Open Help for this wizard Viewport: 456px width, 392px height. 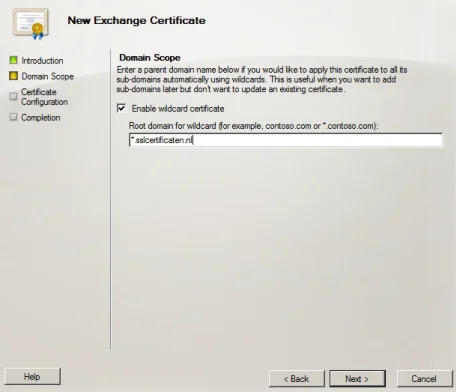point(32,377)
